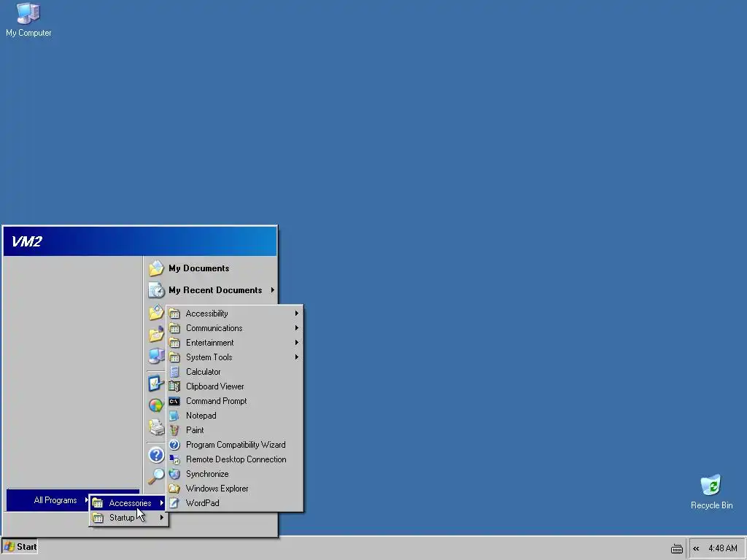Click the on-screen keyboard tray icon
Screen dimensions: 747x560
click(676, 549)
